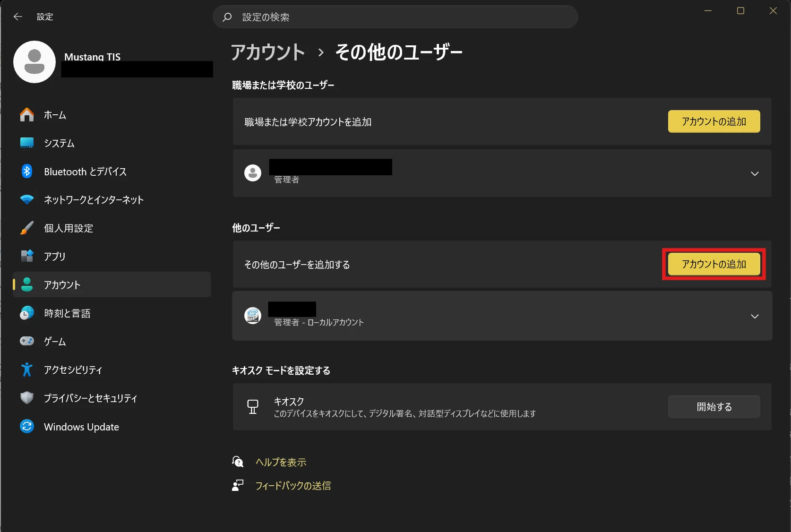
Task: Open 個人用設定 settings page
Action: [112, 228]
